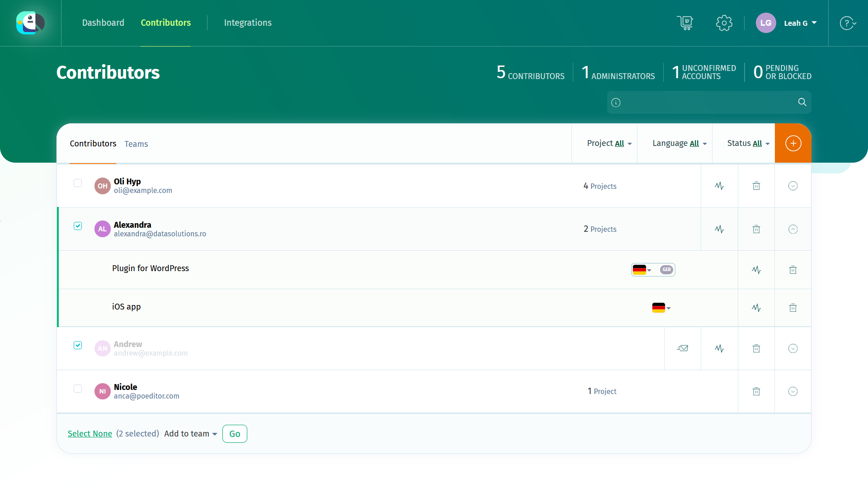Image resolution: width=868 pixels, height=488 pixels.
Task: View stats for iOS app row
Action: 756,308
